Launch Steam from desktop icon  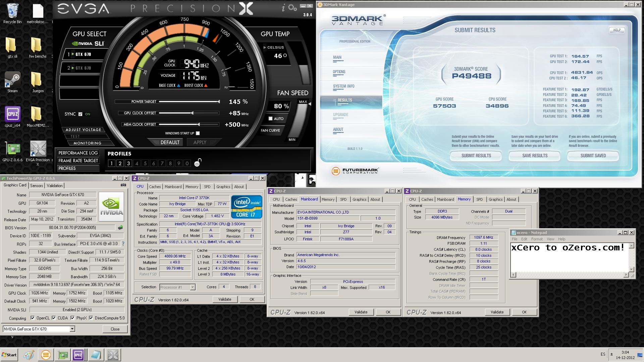(x=12, y=82)
